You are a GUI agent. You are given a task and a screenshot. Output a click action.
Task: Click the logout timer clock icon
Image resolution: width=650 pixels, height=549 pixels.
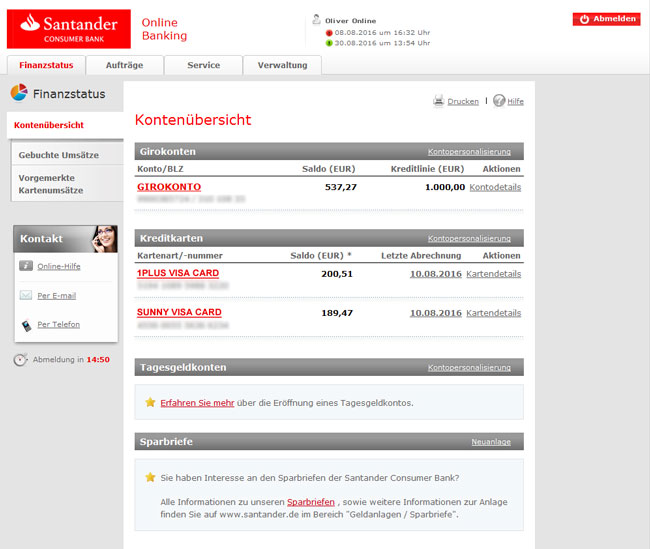pyautogui.click(x=20, y=360)
